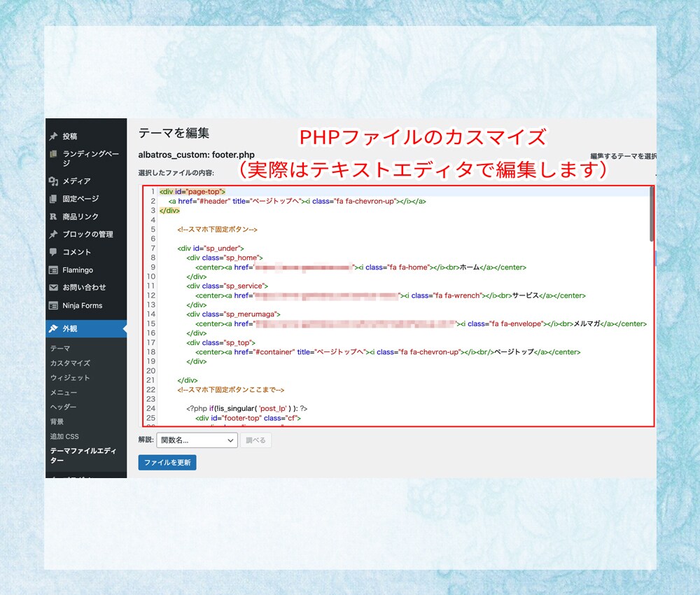This screenshot has width=700, height=595.
Task: Click the テーマを編集 page heading
Action: (174, 133)
